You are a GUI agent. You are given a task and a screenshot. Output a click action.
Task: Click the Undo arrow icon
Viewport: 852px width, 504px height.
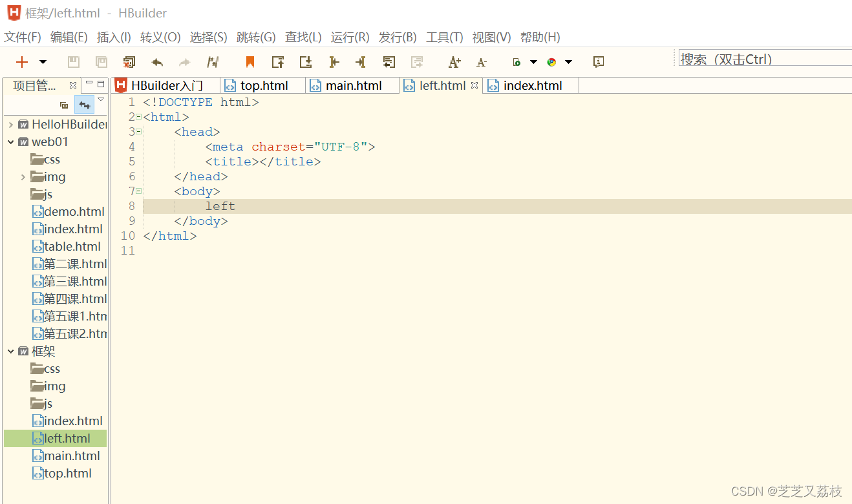click(x=157, y=62)
